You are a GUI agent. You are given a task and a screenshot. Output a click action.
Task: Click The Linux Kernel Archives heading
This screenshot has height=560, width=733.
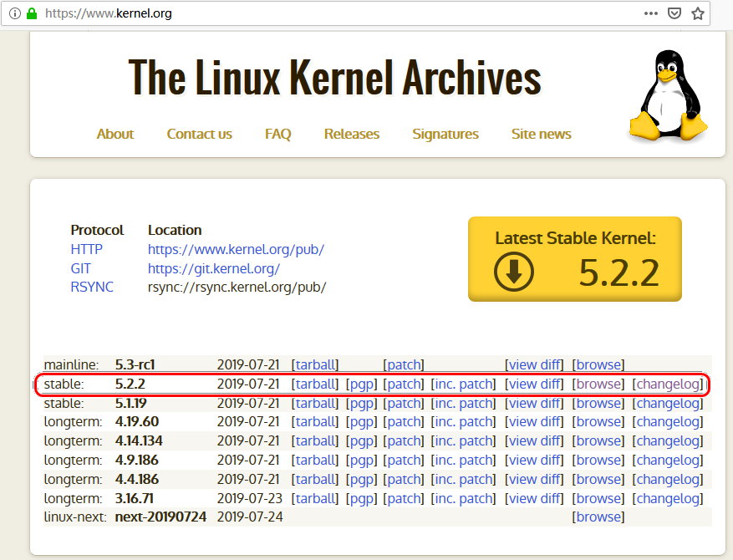[334, 77]
